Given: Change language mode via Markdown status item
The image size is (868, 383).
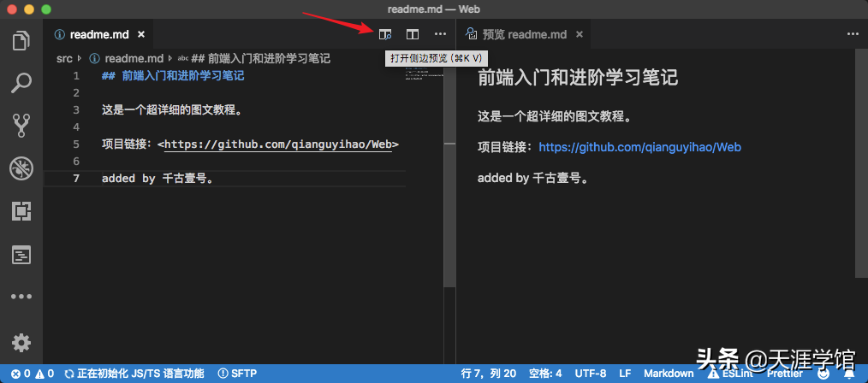Looking at the screenshot, I should point(669,374).
